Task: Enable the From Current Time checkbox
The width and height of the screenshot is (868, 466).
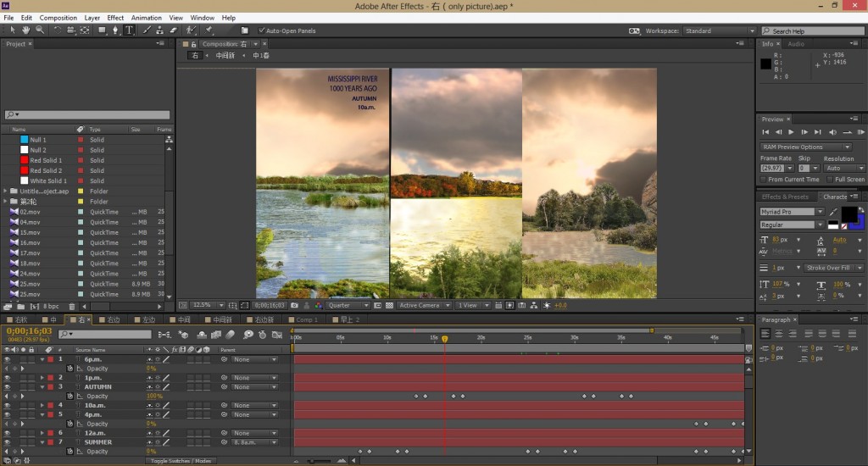Action: (764, 180)
